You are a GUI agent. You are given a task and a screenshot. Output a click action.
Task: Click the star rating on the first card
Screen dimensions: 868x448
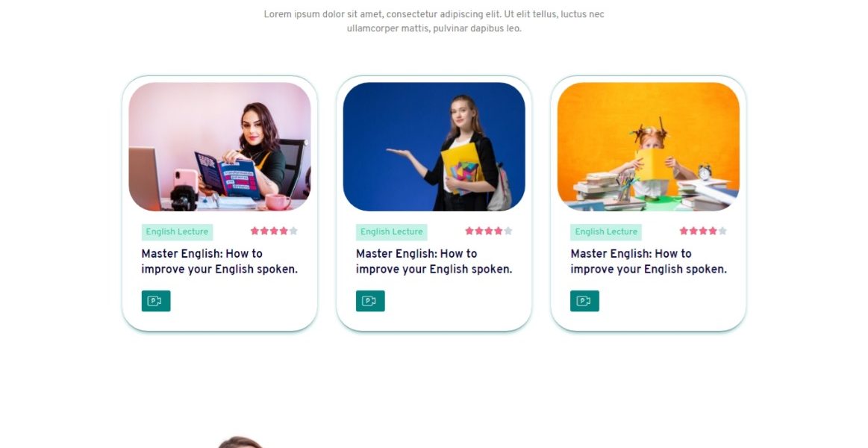pyautogui.click(x=273, y=231)
